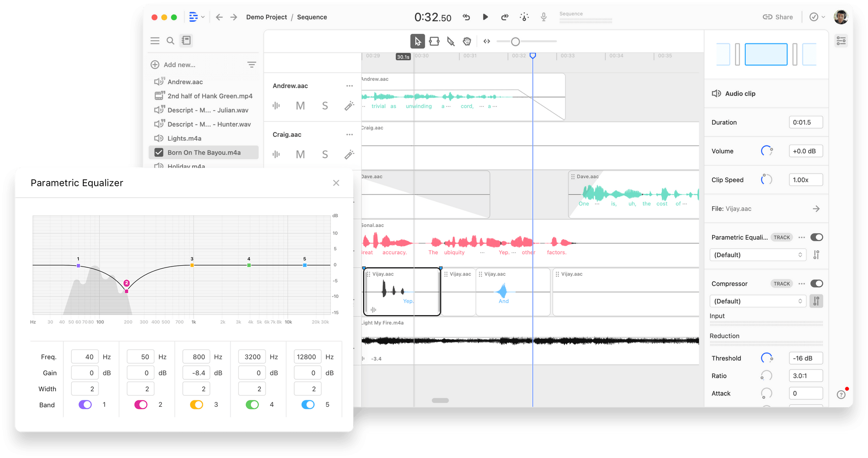This screenshot has height=458, width=868.
Task: Open the Compressor Default preset dropdown
Action: (758, 301)
